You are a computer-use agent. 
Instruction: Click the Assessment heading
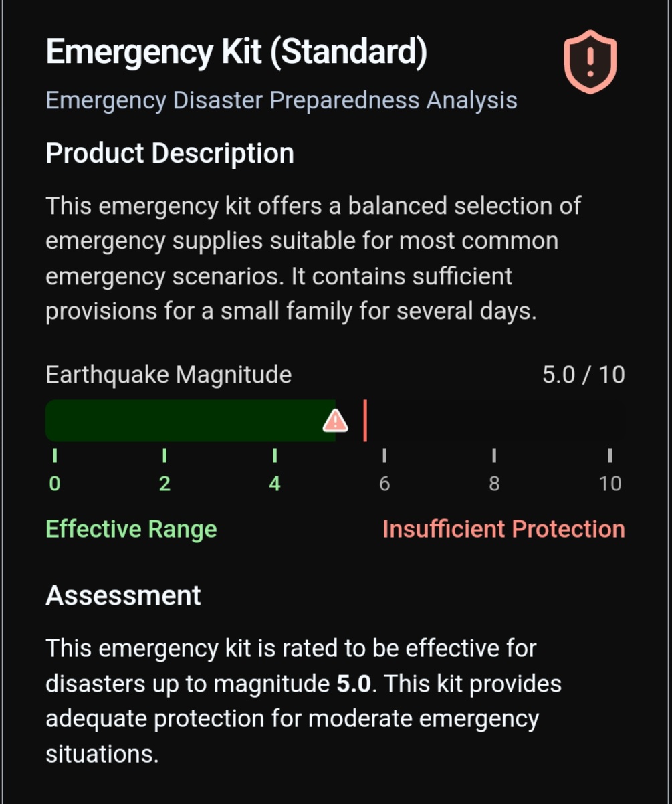[x=123, y=595]
